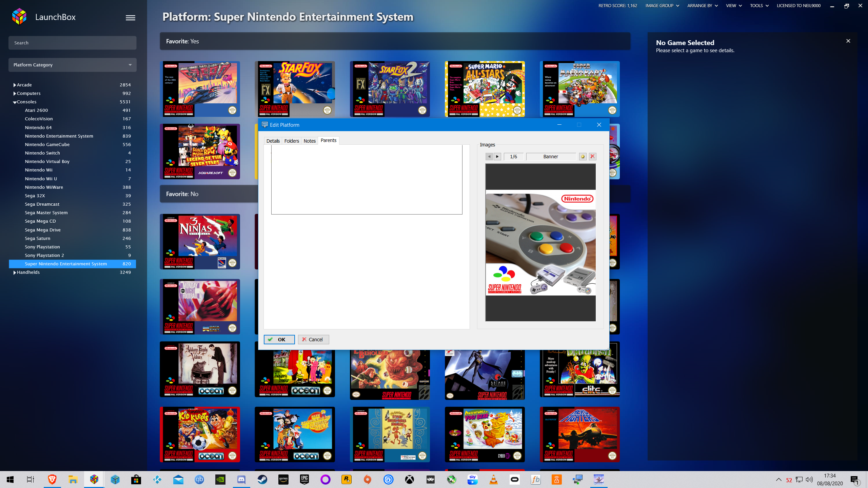Open Amazon Games from taskbar
This screenshot has height=488, width=868.
coord(283,480)
